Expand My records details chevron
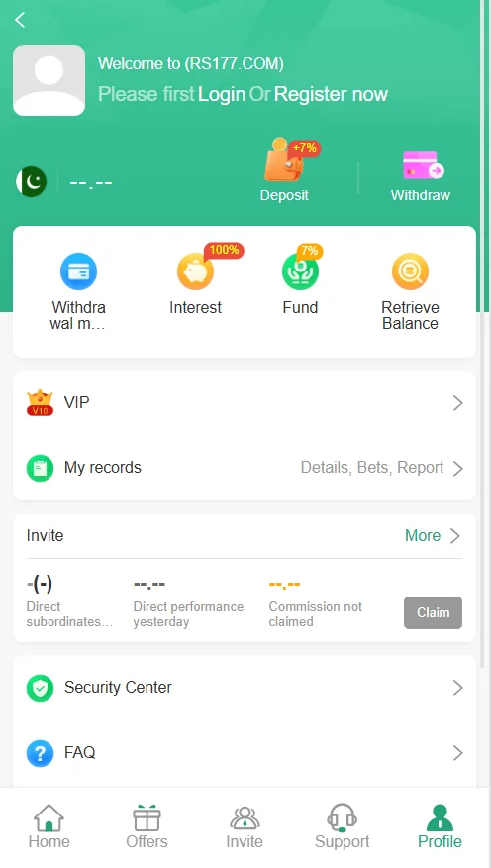The image size is (491, 868). click(x=457, y=469)
